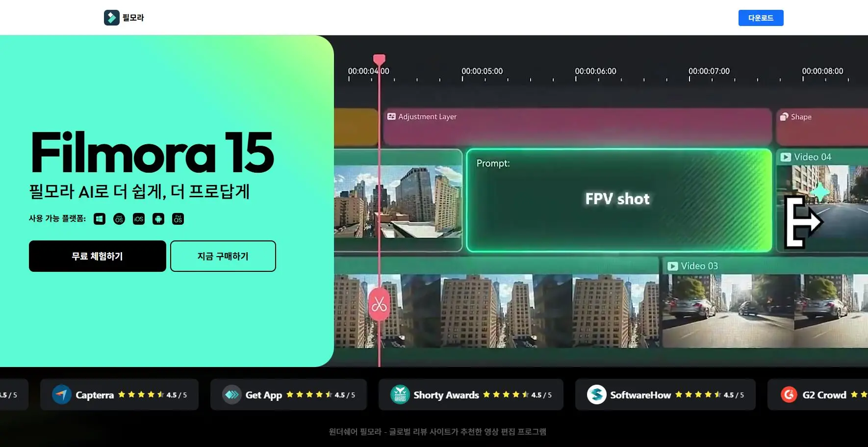Click the Filmora 15 headline
The width and height of the screenshot is (868, 447).
pyautogui.click(x=153, y=153)
